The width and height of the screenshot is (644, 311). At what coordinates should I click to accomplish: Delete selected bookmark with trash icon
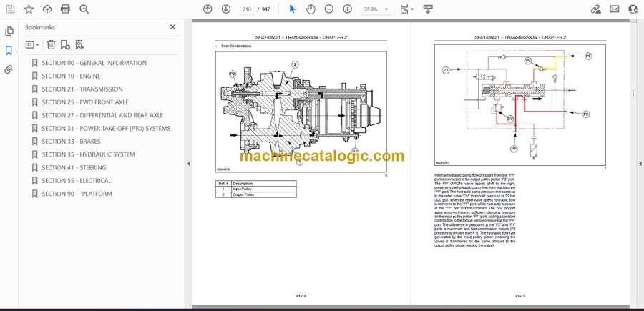click(x=51, y=44)
